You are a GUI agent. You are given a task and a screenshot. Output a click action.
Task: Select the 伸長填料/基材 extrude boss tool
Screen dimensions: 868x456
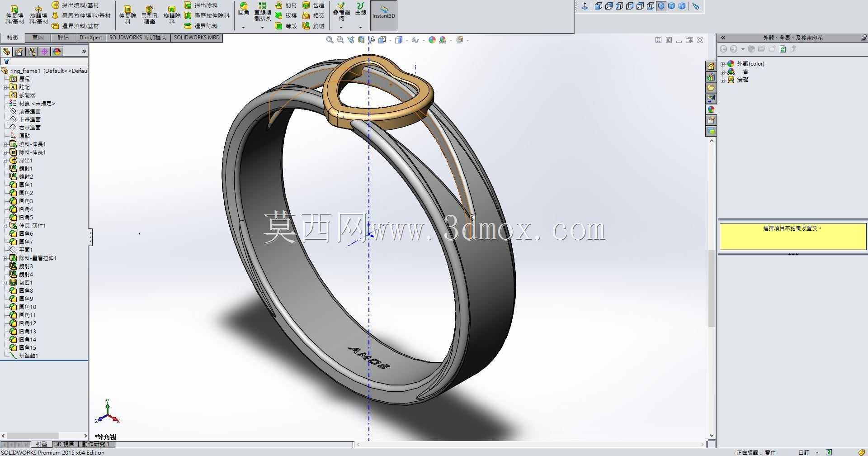[14, 15]
